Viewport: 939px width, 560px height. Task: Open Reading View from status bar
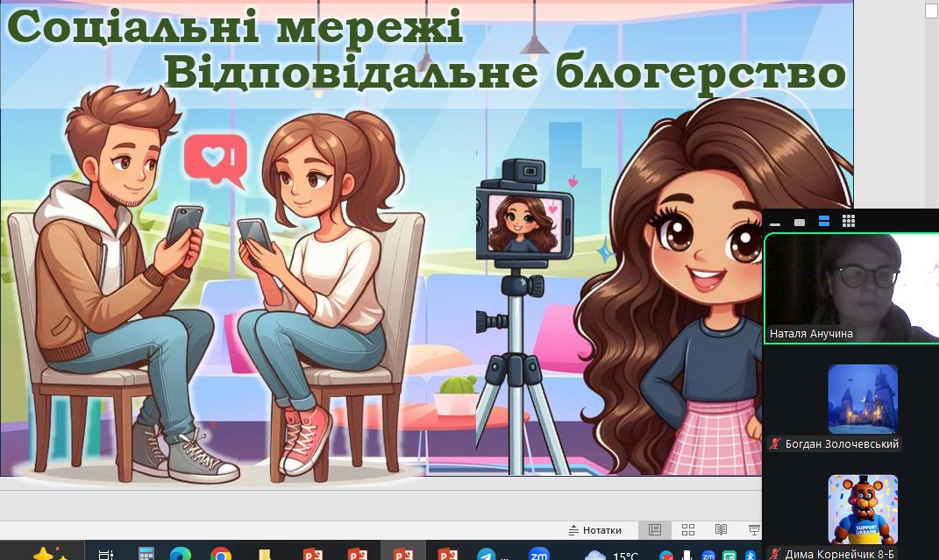point(721,530)
